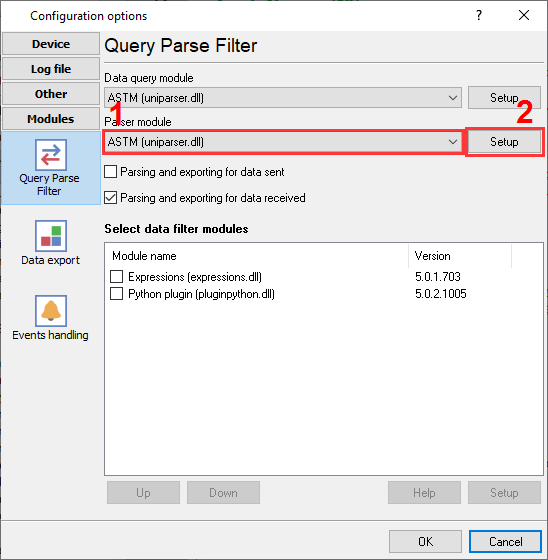
Task: Confirm with the OK button
Action: click(x=425, y=541)
